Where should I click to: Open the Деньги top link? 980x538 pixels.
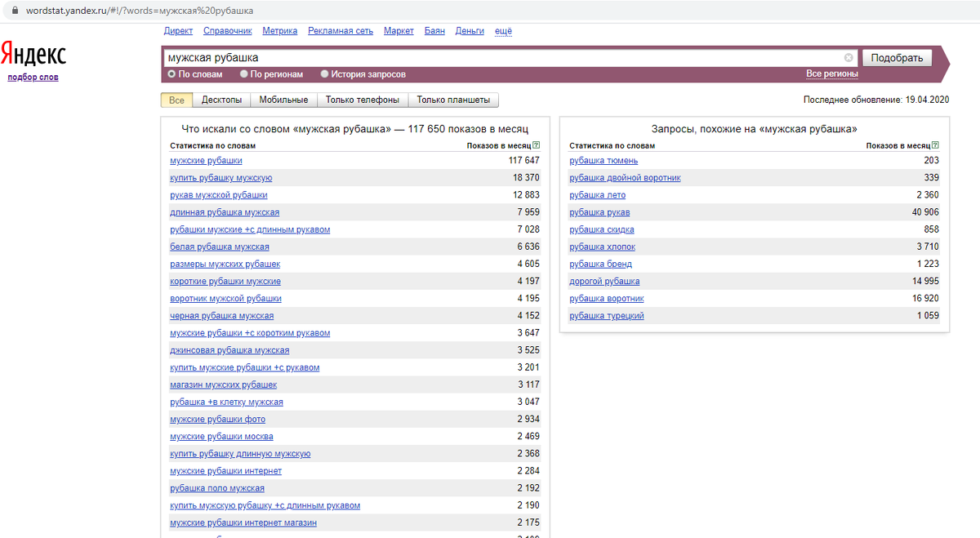pos(470,31)
